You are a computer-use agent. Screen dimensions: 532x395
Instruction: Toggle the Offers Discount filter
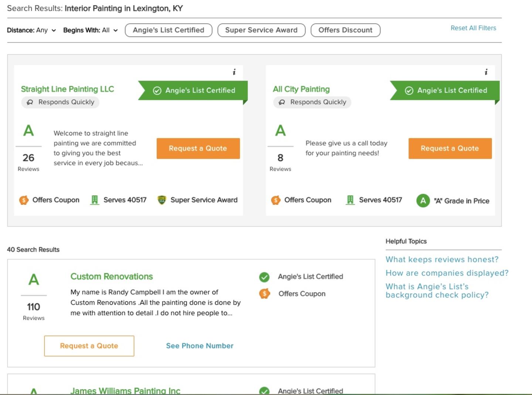click(345, 30)
